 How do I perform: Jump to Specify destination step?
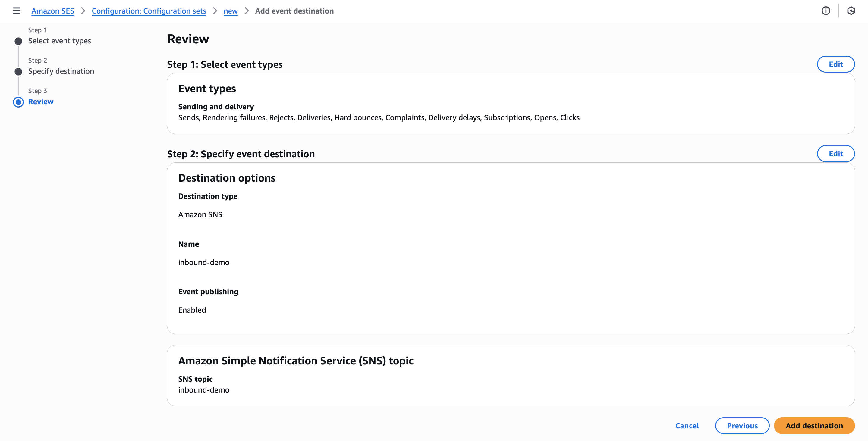(x=61, y=71)
